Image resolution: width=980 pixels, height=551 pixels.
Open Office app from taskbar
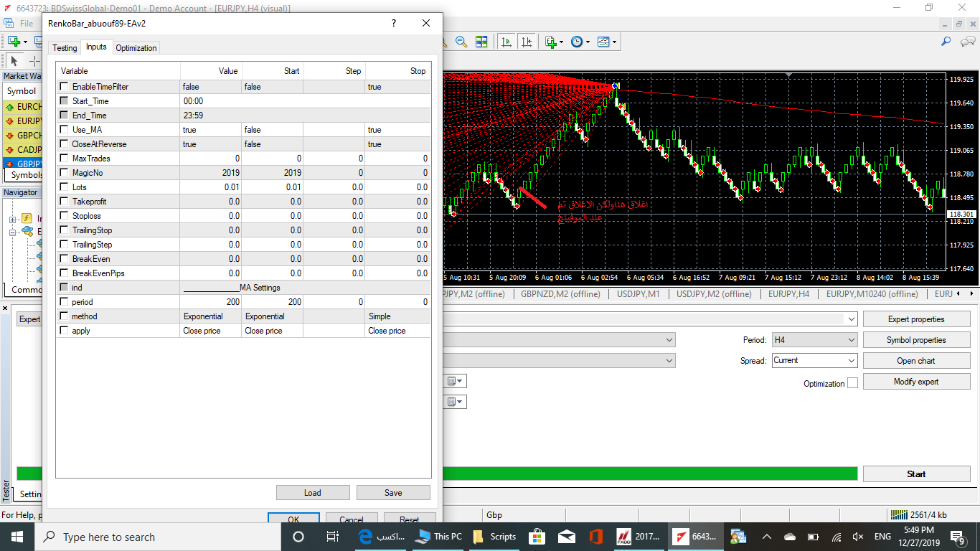[x=595, y=537]
